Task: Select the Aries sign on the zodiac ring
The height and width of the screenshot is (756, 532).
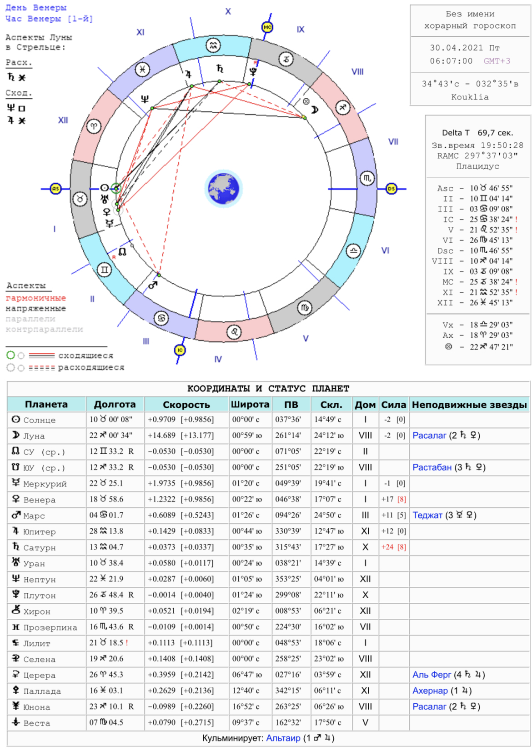Action: 94,126
